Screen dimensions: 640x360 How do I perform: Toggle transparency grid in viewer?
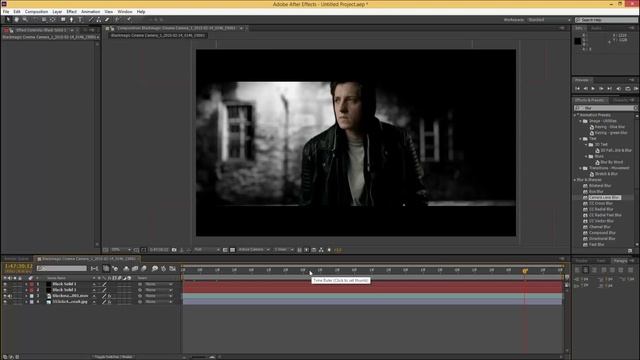click(x=232, y=250)
